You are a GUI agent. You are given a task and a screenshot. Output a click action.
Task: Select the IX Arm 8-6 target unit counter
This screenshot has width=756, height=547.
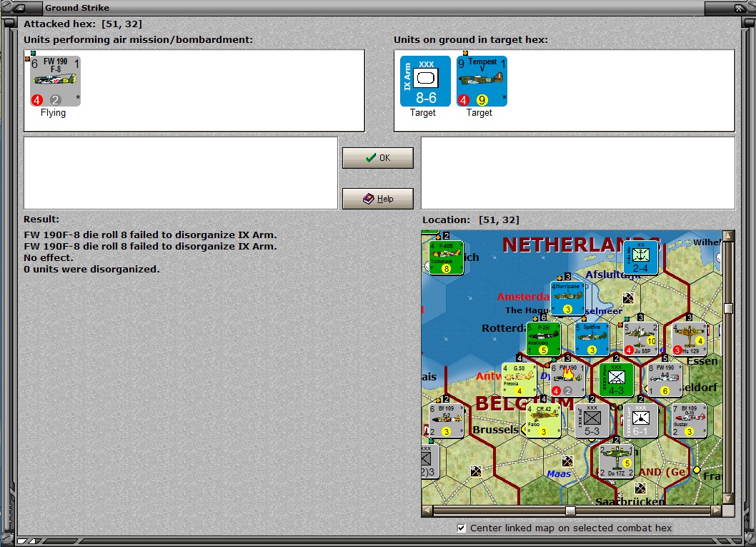(425, 81)
